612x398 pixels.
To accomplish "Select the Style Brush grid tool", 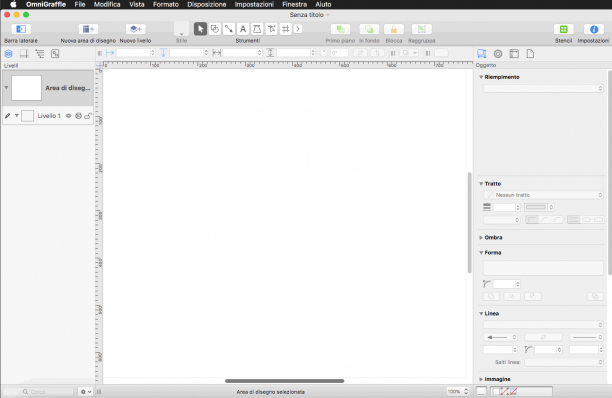I will tap(285, 29).
